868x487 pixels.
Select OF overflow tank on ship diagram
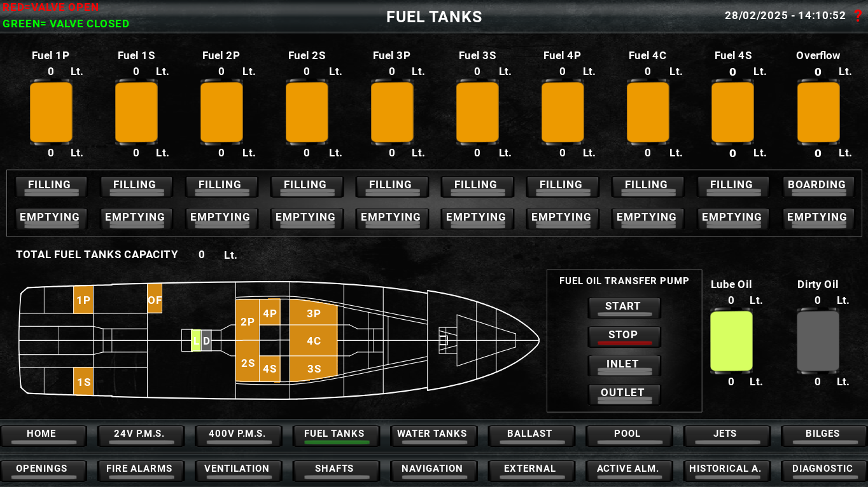[155, 299]
